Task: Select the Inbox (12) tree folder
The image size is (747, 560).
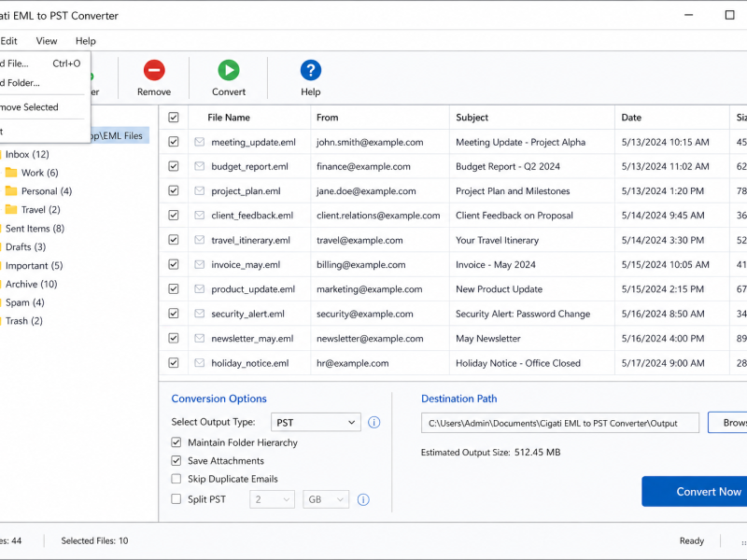Action: [27, 154]
